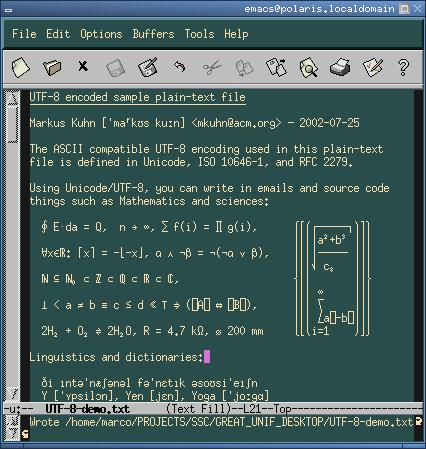Open the Options menu
This screenshot has width=426, height=449.
click(101, 34)
